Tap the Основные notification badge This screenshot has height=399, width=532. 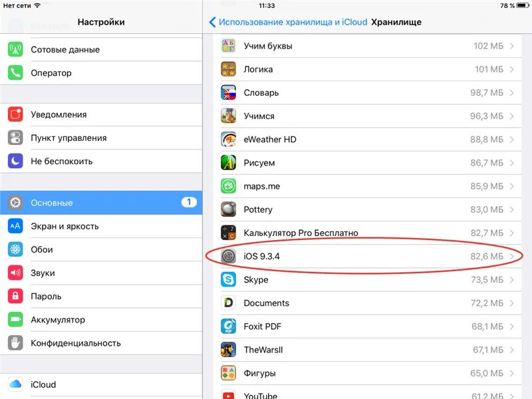tap(189, 202)
